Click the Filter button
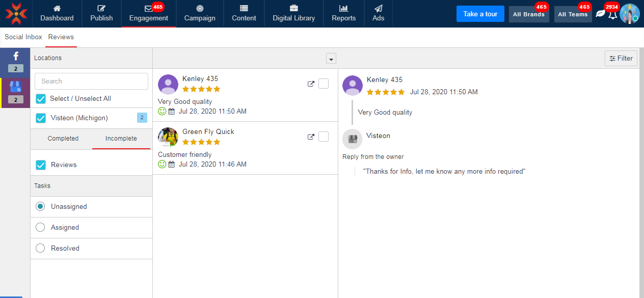Screen dimensions: 644x298 pos(621,59)
